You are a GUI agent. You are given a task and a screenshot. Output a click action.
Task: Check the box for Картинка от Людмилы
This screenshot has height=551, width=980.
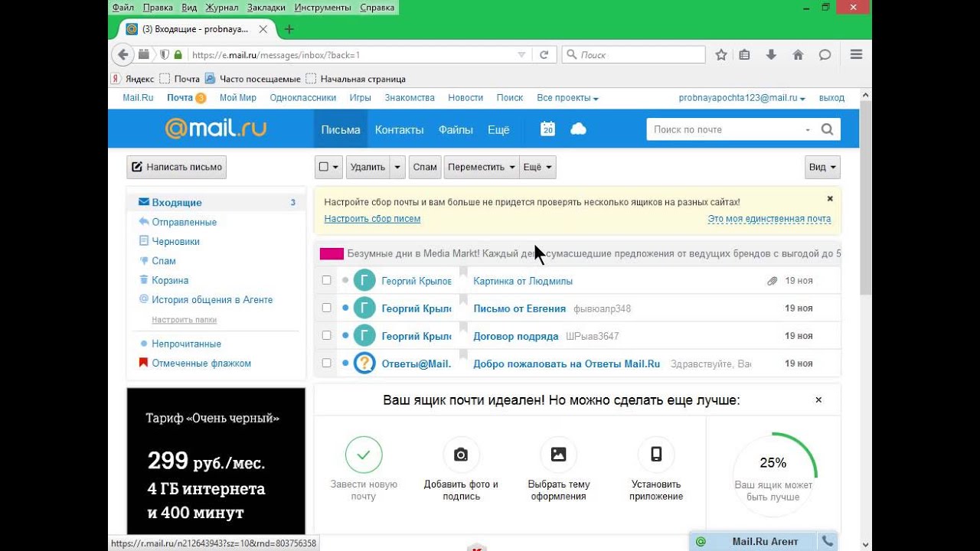[327, 281]
